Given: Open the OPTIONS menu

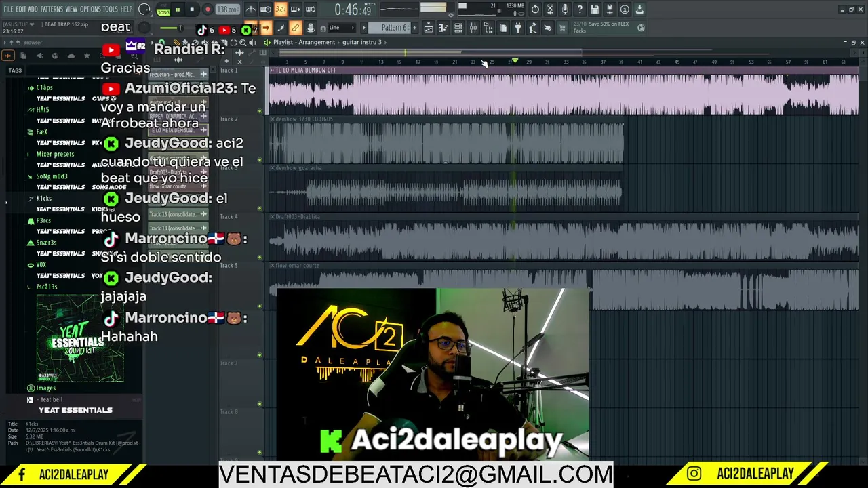Looking at the screenshot, I should (90, 9).
